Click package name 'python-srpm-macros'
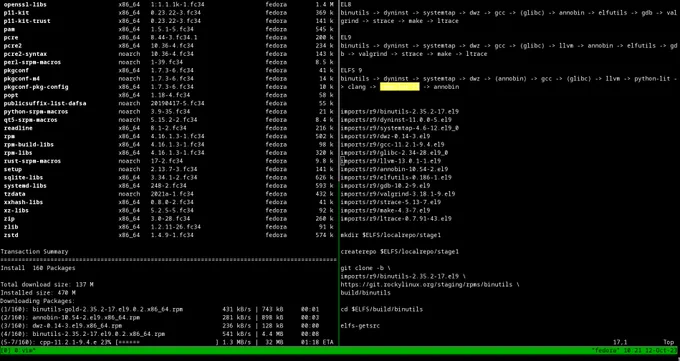 point(36,112)
